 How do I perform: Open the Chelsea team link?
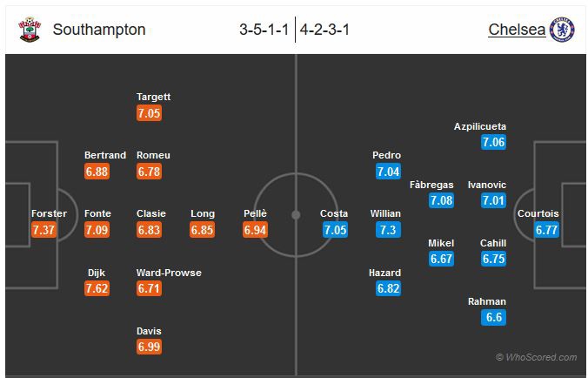[x=517, y=30]
